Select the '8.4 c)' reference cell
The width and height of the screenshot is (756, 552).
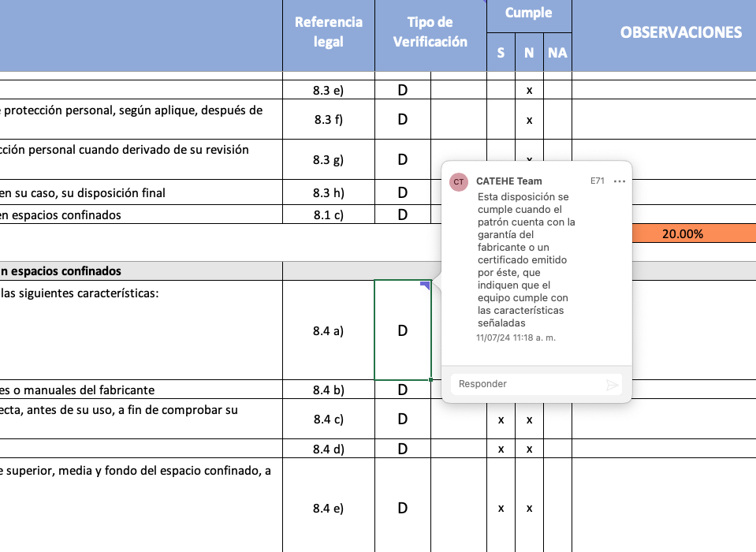click(x=329, y=420)
